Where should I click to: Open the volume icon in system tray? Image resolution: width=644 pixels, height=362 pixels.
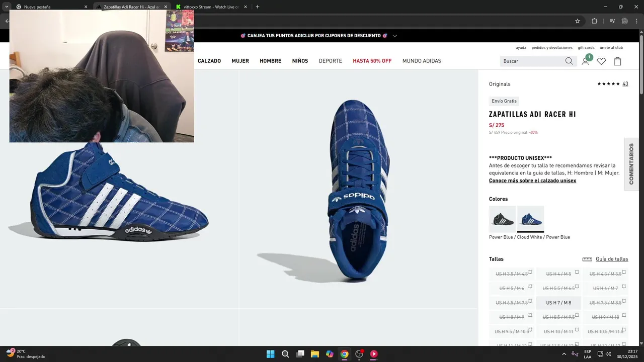click(609, 354)
